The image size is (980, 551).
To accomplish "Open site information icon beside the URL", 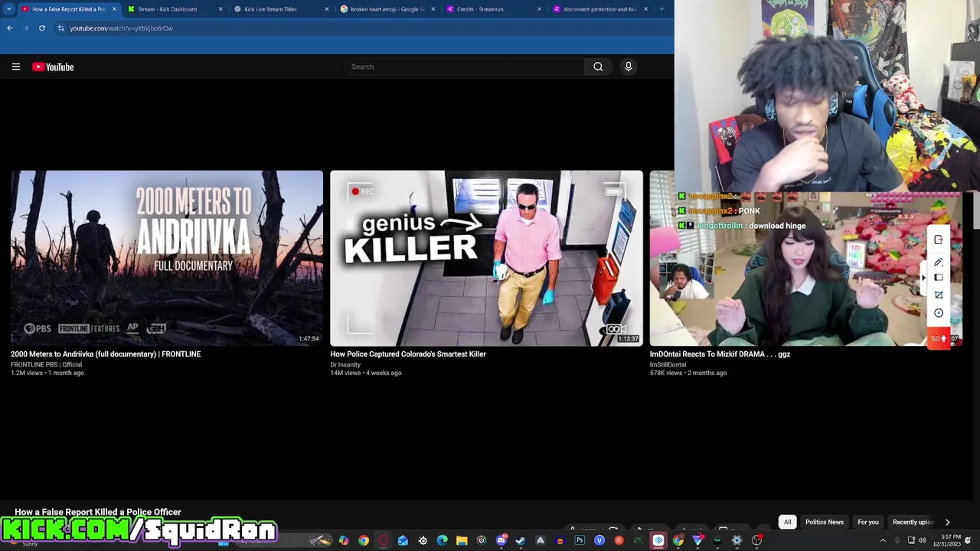I will (61, 28).
